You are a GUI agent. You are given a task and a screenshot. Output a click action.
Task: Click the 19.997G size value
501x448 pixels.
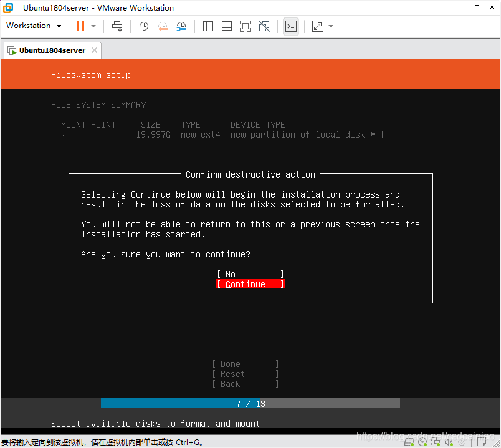pos(153,135)
